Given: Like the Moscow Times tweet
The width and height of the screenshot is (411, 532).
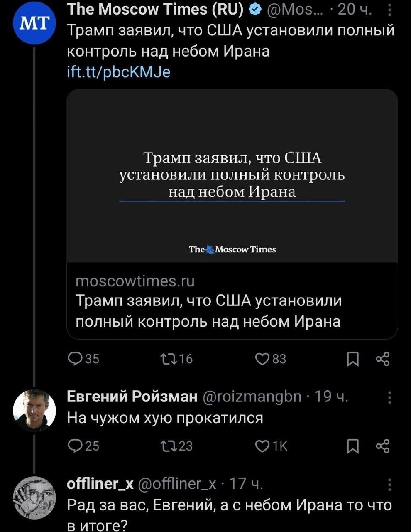Looking at the screenshot, I should click(x=270, y=359).
